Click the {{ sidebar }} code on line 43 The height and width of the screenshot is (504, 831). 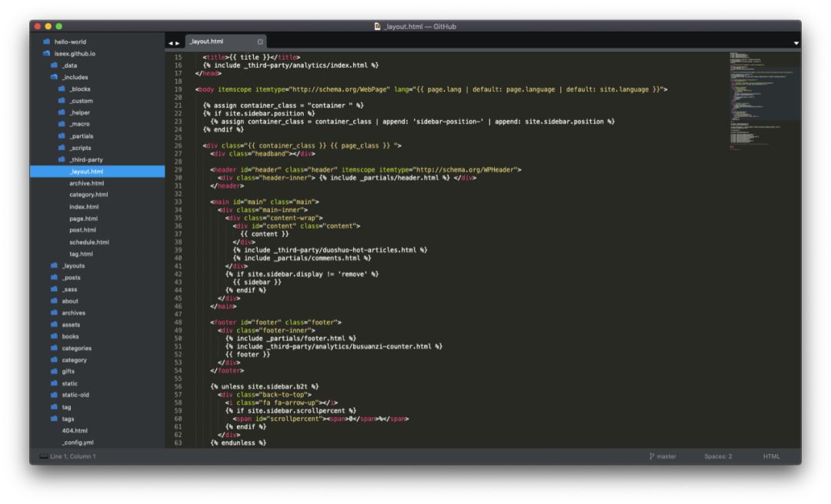pos(257,282)
